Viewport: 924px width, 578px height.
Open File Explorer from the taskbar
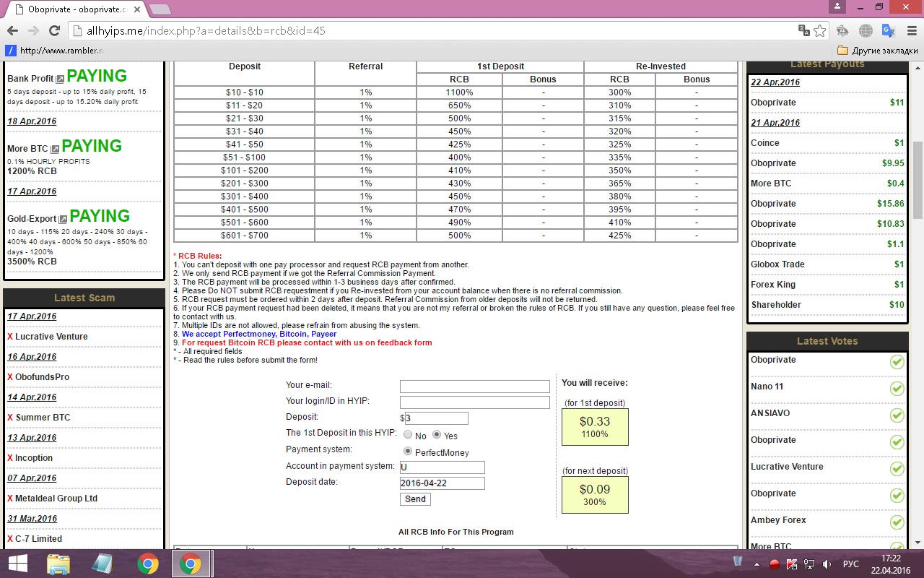(x=58, y=564)
